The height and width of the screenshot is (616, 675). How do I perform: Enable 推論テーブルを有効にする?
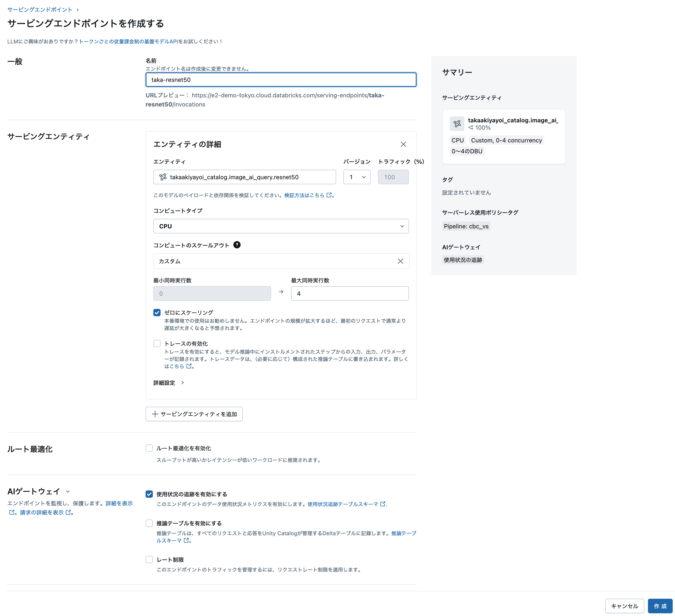pyautogui.click(x=149, y=523)
